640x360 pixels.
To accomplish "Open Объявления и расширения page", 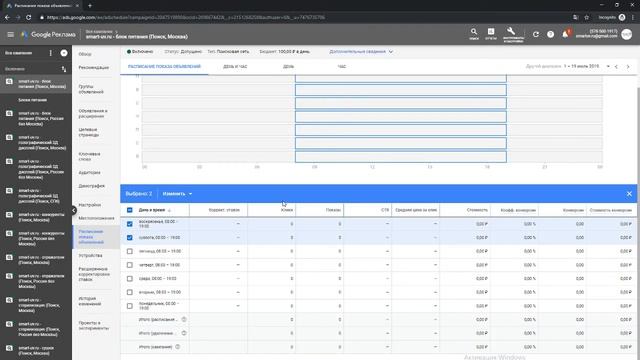I will (93, 113).
